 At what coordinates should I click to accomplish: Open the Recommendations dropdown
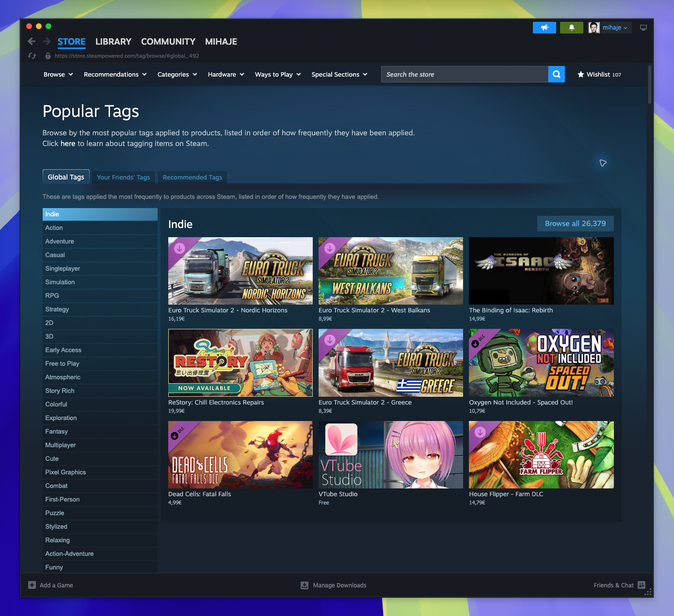(x=115, y=74)
